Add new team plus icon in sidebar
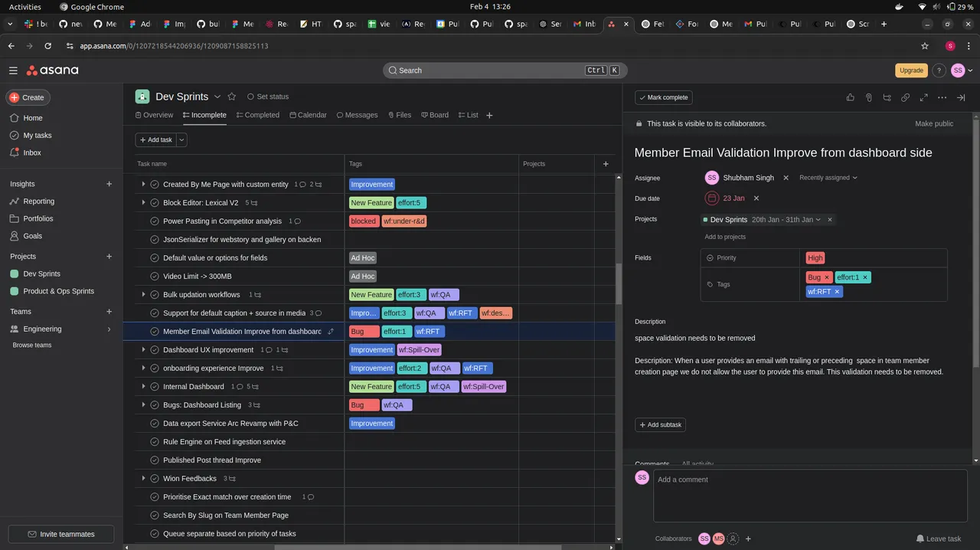Image resolution: width=980 pixels, height=550 pixels. click(x=109, y=312)
